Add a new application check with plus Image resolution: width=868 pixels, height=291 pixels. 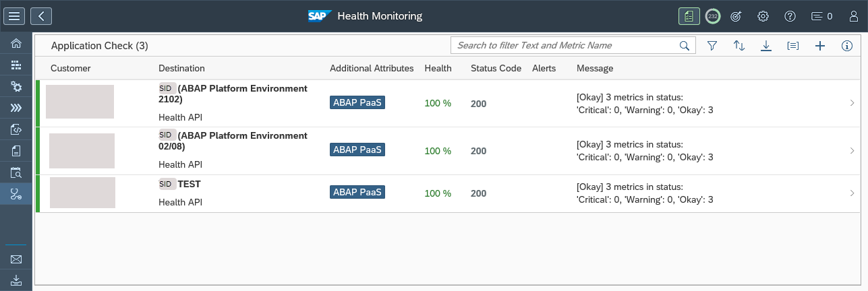coord(820,46)
